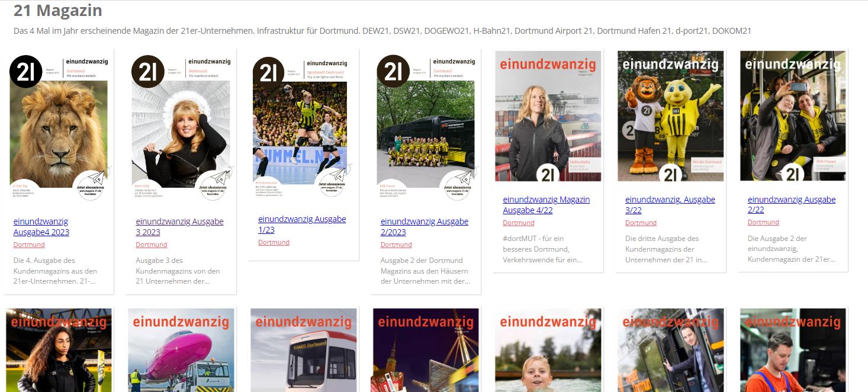The height and width of the screenshot is (392, 868).
Task: Open the lion cover magazine thumbnail
Action: coord(59,127)
